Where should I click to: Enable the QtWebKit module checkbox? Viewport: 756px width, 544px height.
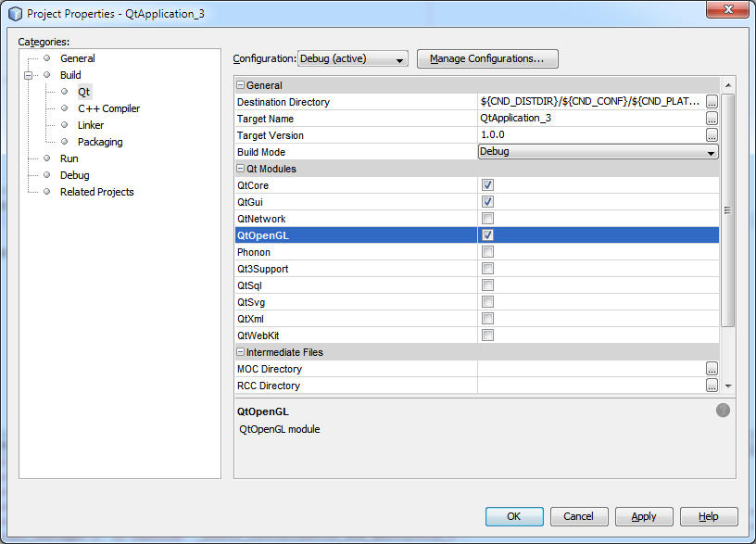click(x=487, y=335)
